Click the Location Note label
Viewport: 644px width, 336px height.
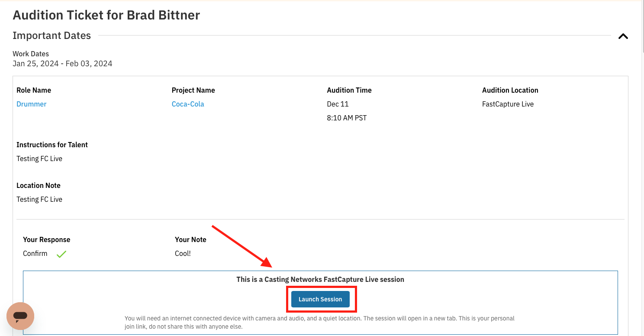pyautogui.click(x=39, y=185)
